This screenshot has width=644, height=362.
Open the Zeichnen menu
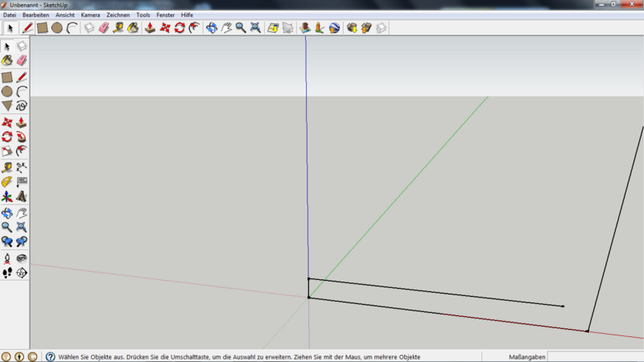click(x=118, y=15)
